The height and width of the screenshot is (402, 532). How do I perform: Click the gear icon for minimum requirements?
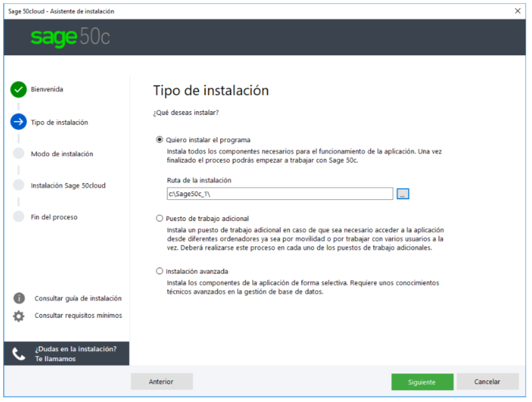pyautogui.click(x=19, y=316)
